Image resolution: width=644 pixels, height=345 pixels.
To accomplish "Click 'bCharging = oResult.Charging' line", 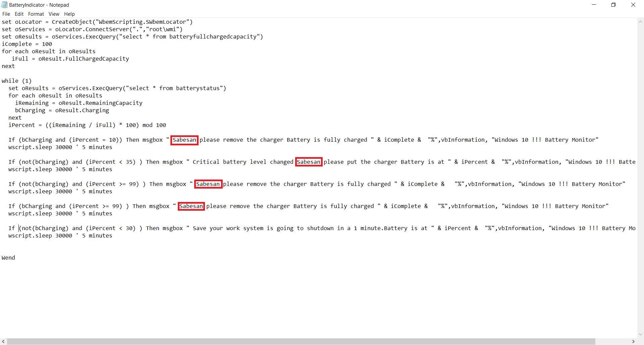I will tap(62, 111).
